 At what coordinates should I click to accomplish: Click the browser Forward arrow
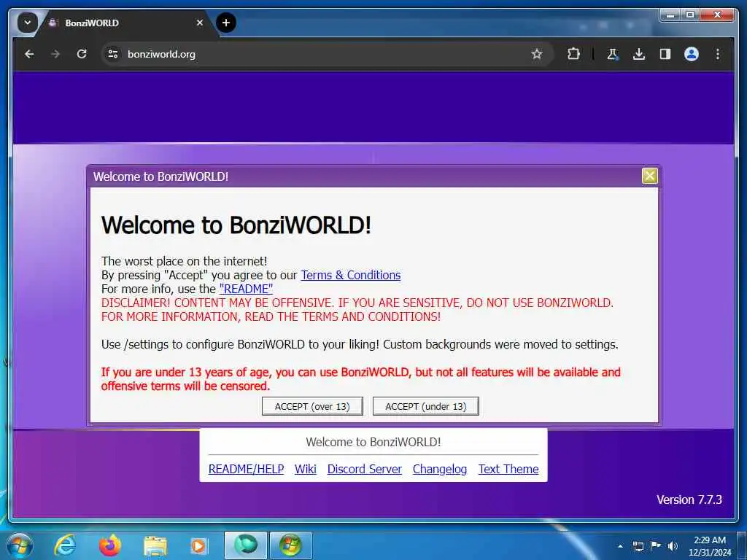click(55, 54)
